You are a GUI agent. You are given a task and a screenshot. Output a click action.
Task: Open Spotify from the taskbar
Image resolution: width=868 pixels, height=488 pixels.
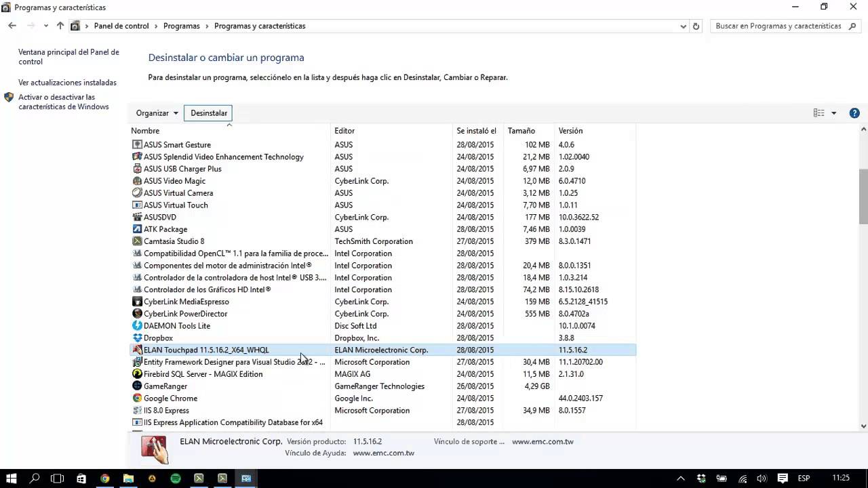[x=176, y=478]
